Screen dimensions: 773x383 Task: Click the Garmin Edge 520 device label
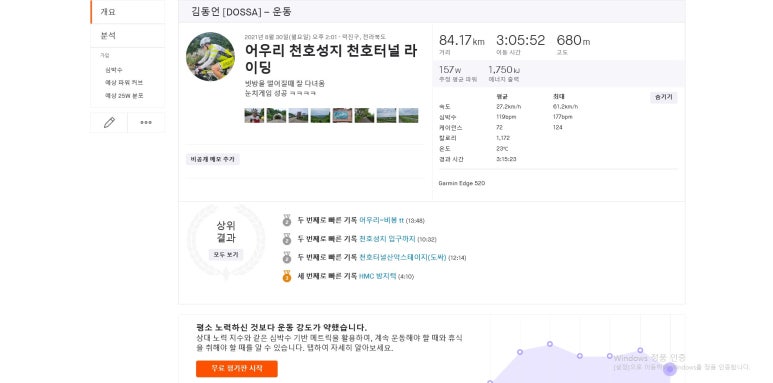click(x=462, y=183)
